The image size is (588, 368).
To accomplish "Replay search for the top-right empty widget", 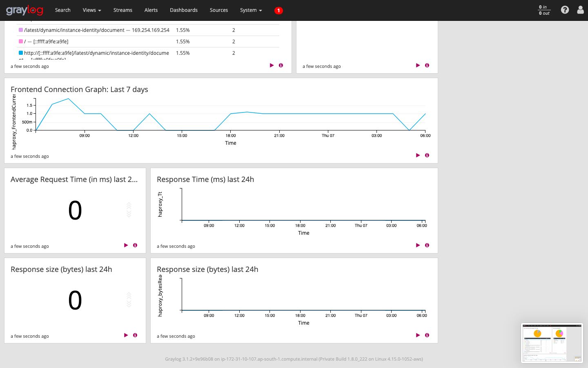I will [418, 65].
